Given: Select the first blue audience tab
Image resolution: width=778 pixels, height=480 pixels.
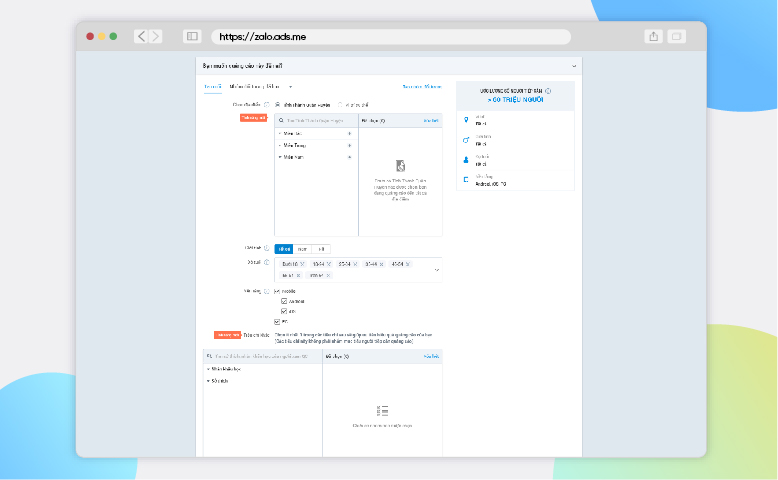Looking at the screenshot, I should [213, 87].
